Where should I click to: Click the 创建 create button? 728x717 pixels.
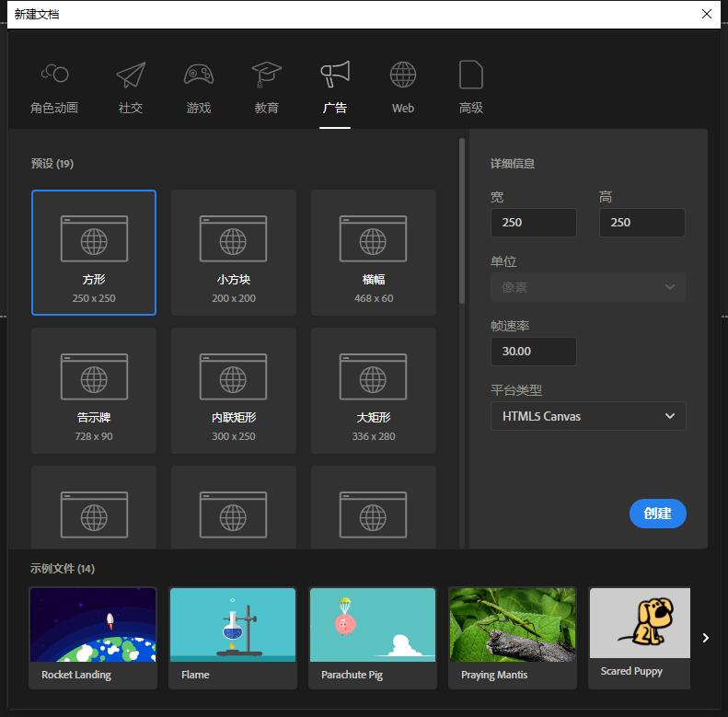pyautogui.click(x=657, y=514)
